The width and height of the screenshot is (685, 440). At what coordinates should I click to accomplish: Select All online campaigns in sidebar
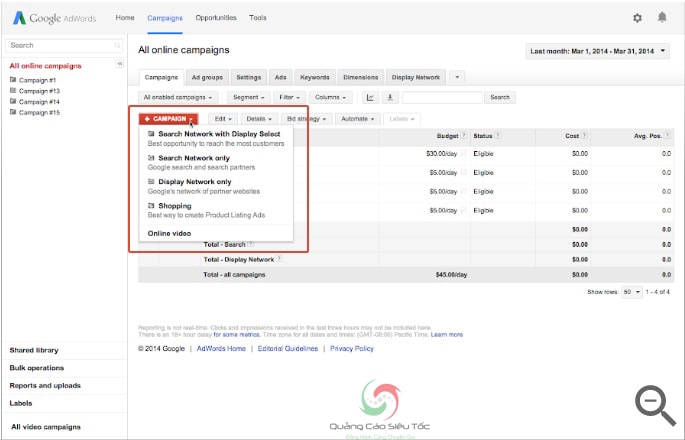point(45,66)
